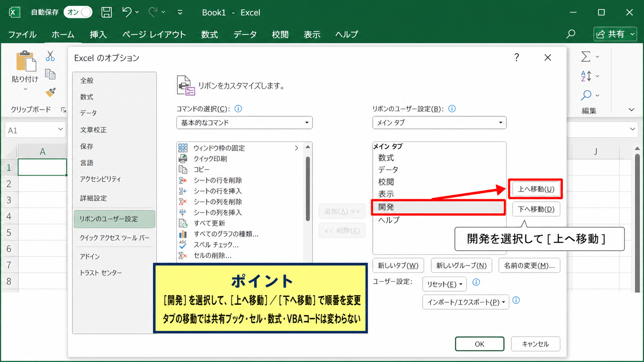Close the Excel のオプション dialog
The width and height of the screenshot is (644, 362).
(548, 57)
